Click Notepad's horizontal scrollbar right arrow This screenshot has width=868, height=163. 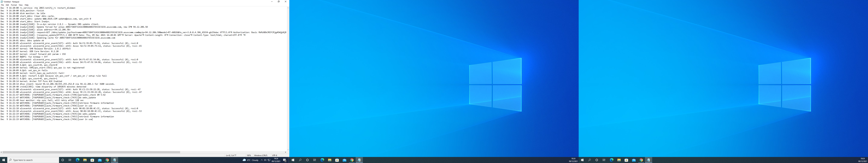(x=285, y=152)
